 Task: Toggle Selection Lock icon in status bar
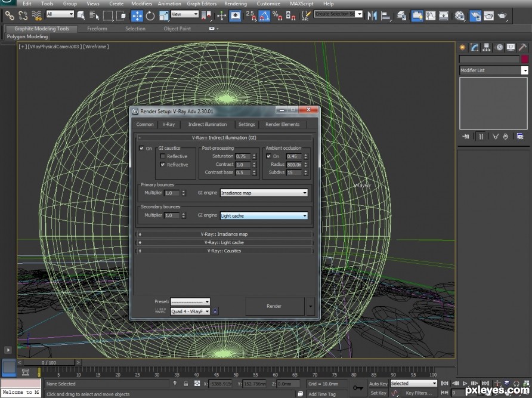click(x=186, y=384)
